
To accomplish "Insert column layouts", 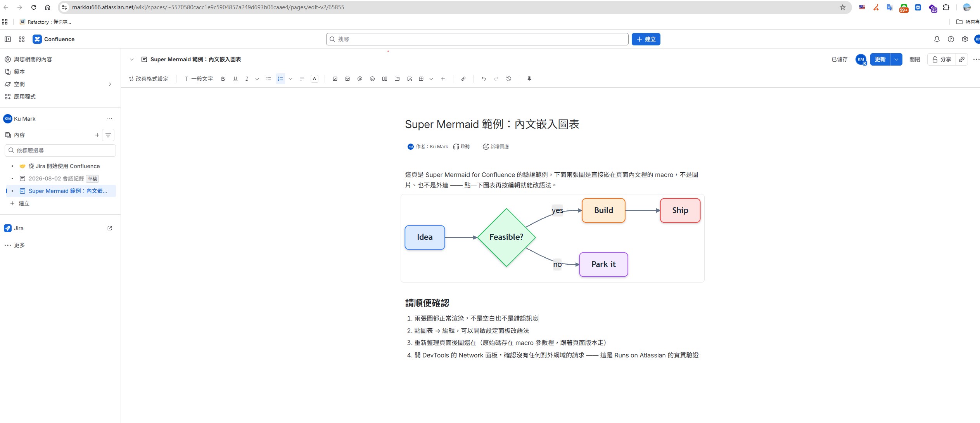I will pos(385,79).
